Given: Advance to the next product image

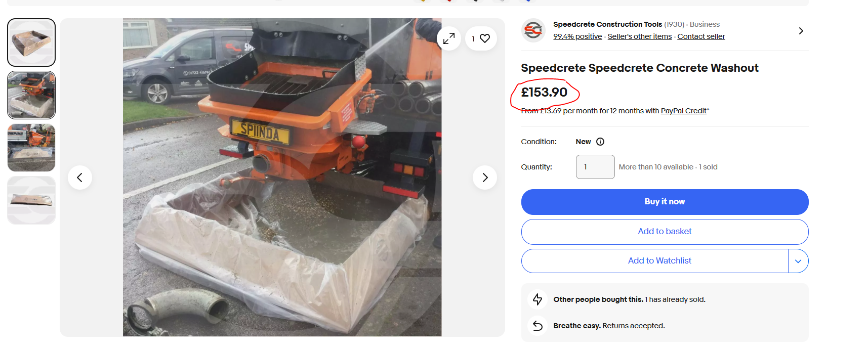Looking at the screenshot, I should pos(485,178).
